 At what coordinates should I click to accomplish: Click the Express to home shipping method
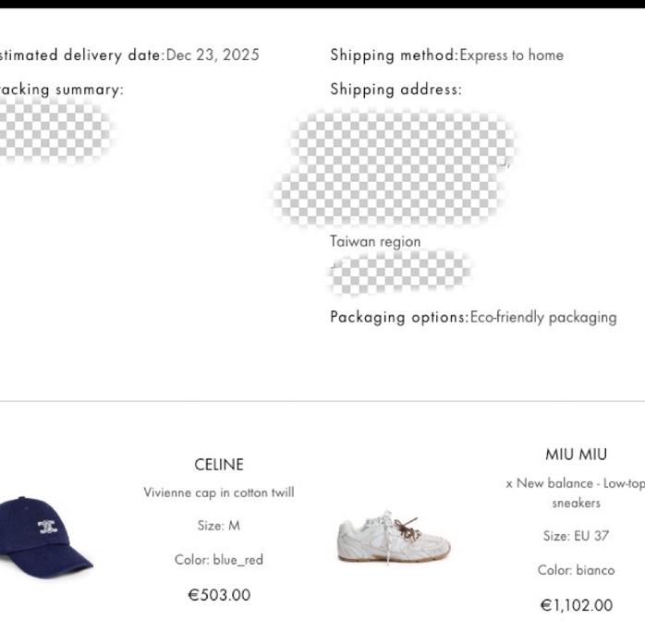click(511, 55)
